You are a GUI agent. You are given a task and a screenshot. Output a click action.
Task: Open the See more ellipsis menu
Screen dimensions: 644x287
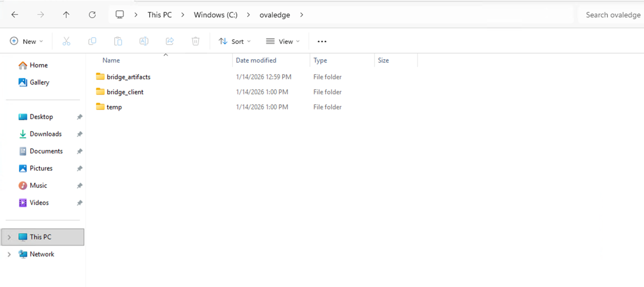(x=322, y=41)
